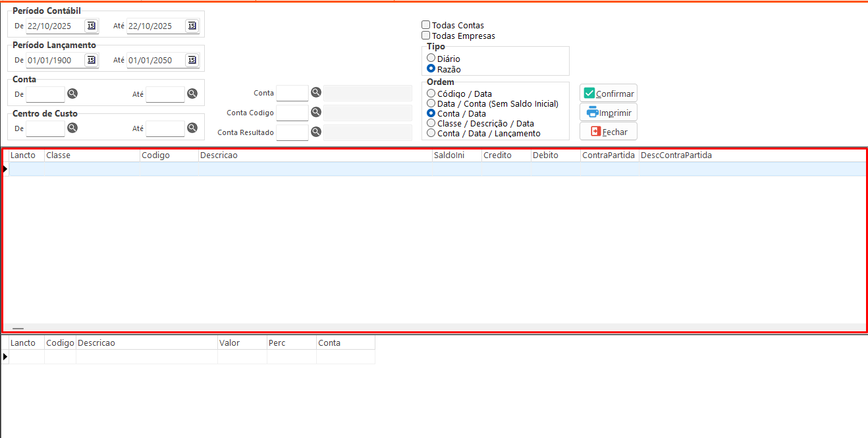
Task: Open lookup for Conta Resultado field
Action: [x=316, y=132]
